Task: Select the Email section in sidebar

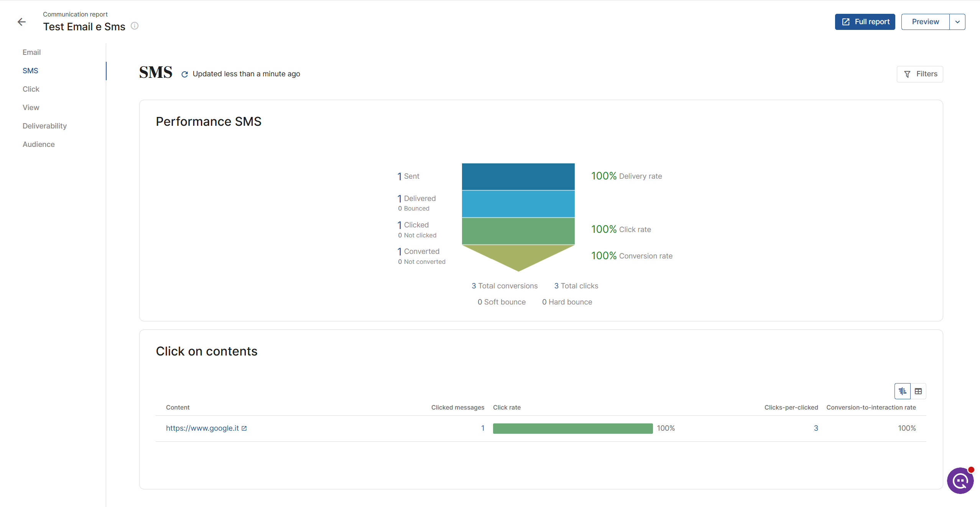Action: (31, 52)
